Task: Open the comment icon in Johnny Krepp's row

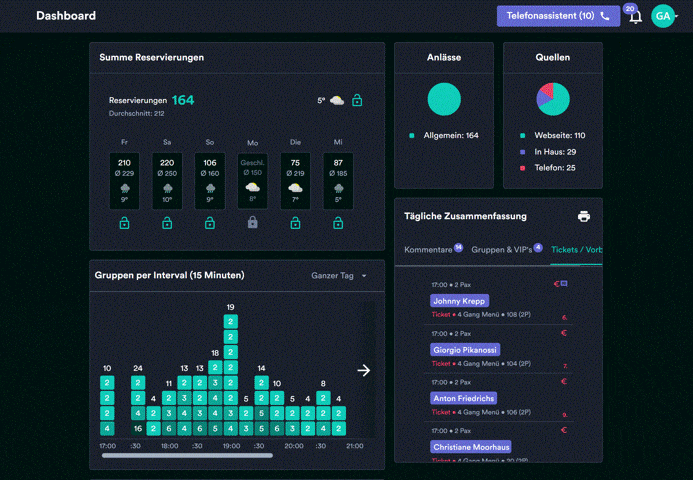Action: pyautogui.click(x=564, y=284)
